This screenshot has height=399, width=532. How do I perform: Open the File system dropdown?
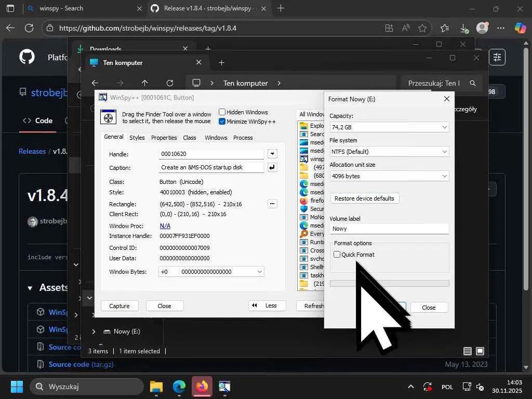[x=390, y=152]
